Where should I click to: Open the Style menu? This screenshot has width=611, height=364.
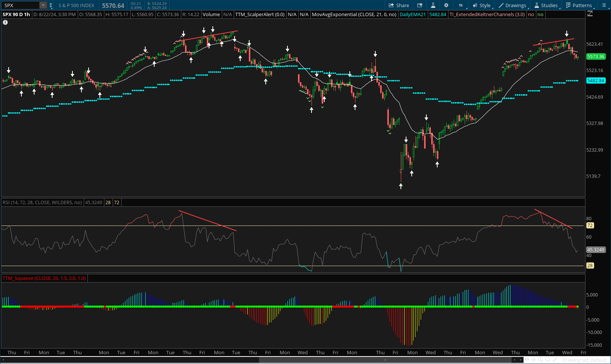click(482, 5)
